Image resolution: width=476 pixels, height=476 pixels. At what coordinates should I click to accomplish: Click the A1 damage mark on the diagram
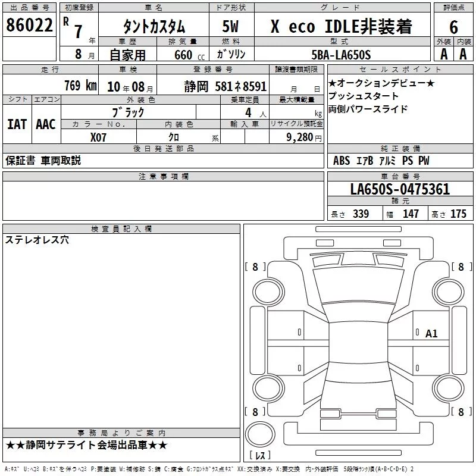(x=431, y=334)
